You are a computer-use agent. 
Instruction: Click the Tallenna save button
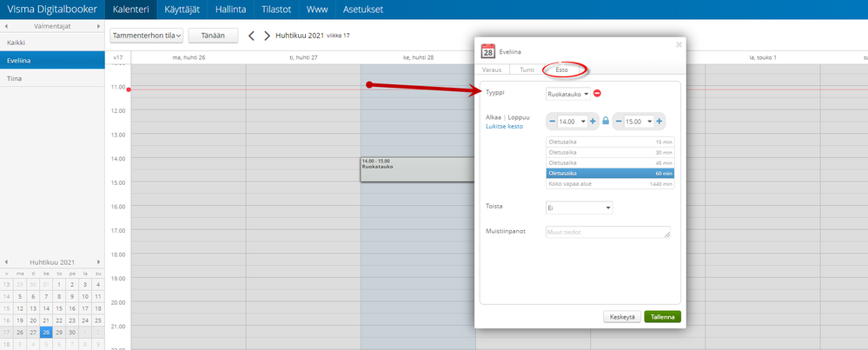[x=663, y=317]
